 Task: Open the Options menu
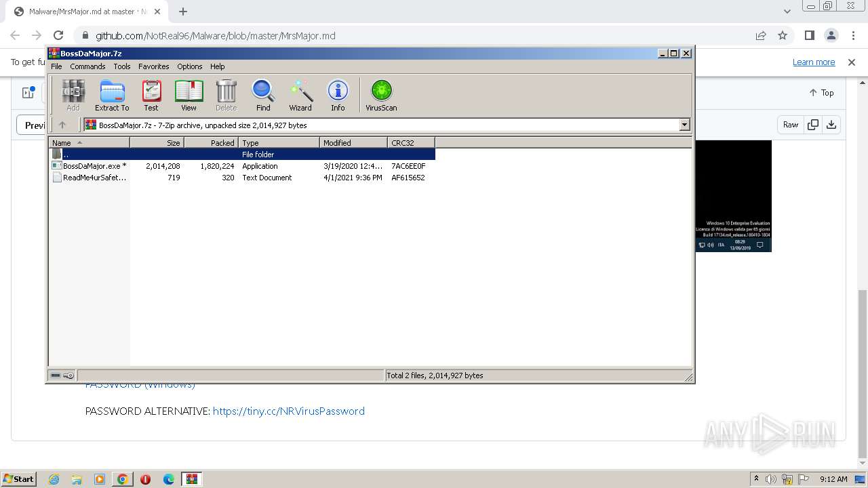190,66
